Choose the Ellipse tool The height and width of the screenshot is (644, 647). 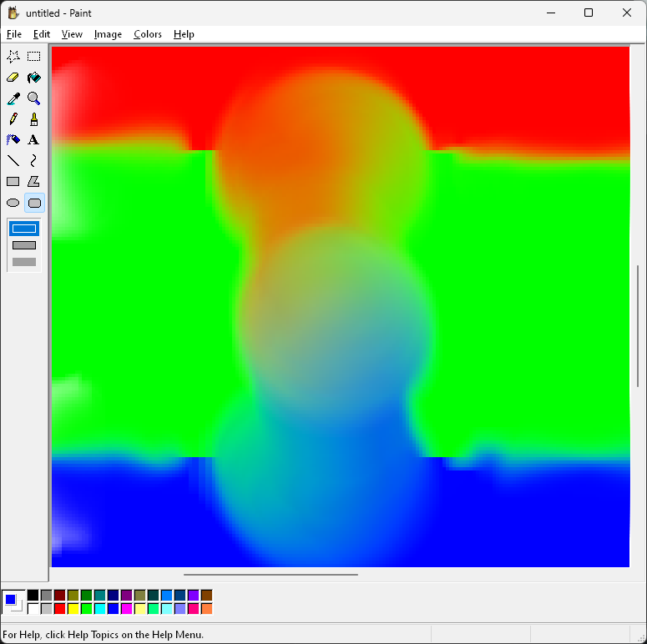[x=13, y=203]
